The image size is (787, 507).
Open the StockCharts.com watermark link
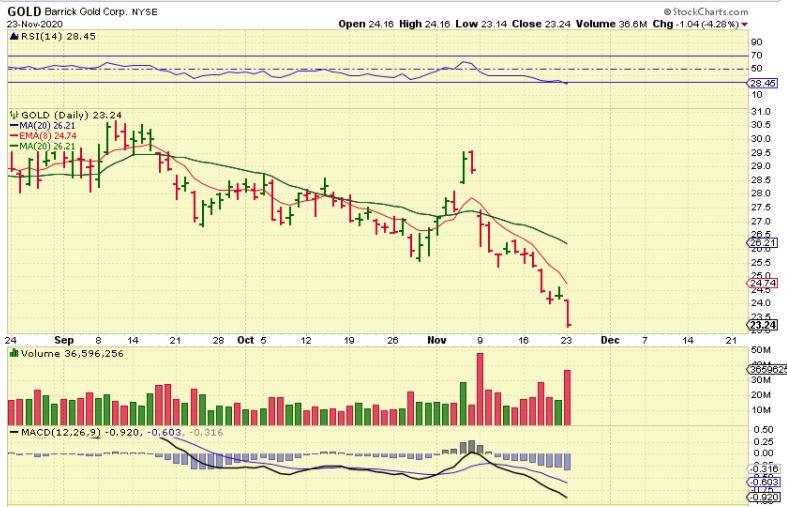coord(706,12)
